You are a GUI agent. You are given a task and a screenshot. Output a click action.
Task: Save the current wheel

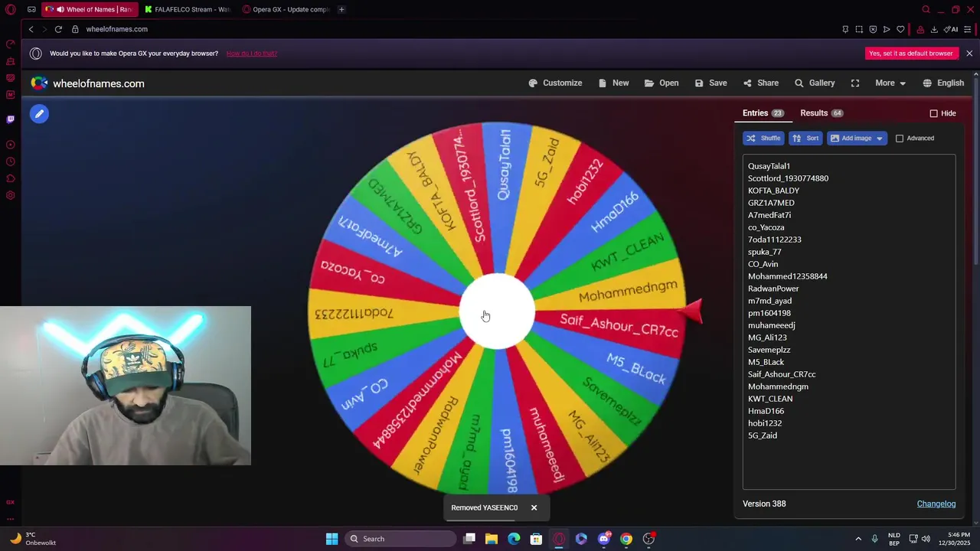pos(710,83)
